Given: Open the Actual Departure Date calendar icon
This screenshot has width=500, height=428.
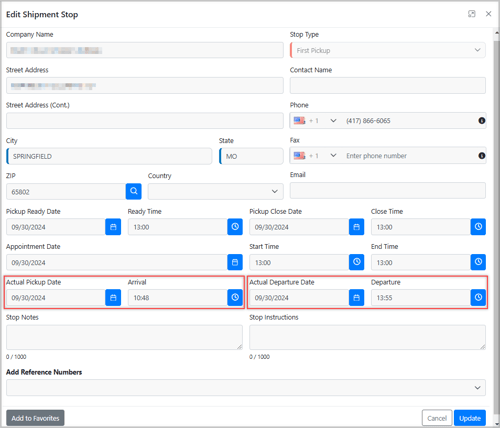Looking at the screenshot, I should [356, 297].
